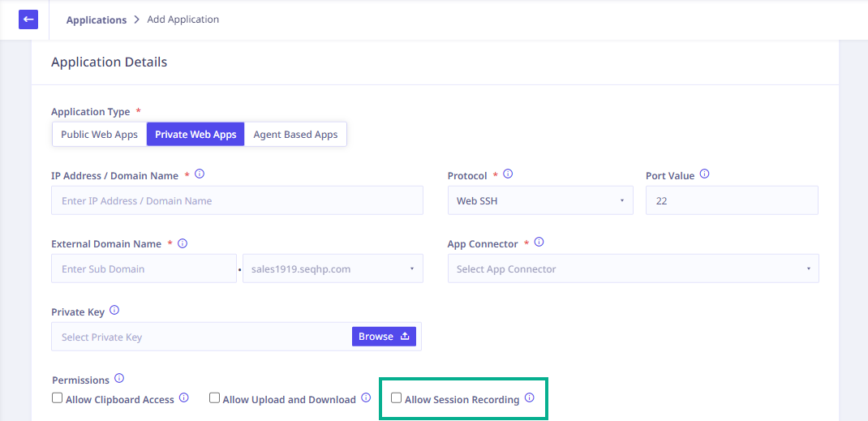Screen dimensions: 868x421
Task: Select the Agent Based Apps tab
Action: click(295, 135)
